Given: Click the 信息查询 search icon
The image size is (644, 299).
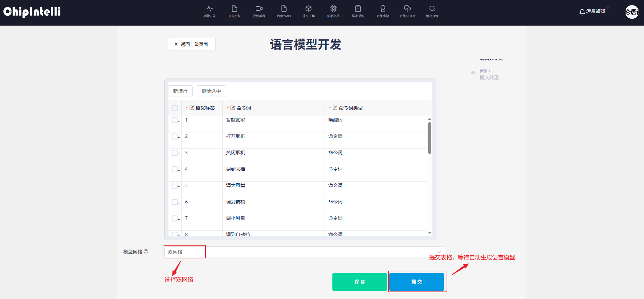Looking at the screenshot, I should pyautogui.click(x=432, y=9).
